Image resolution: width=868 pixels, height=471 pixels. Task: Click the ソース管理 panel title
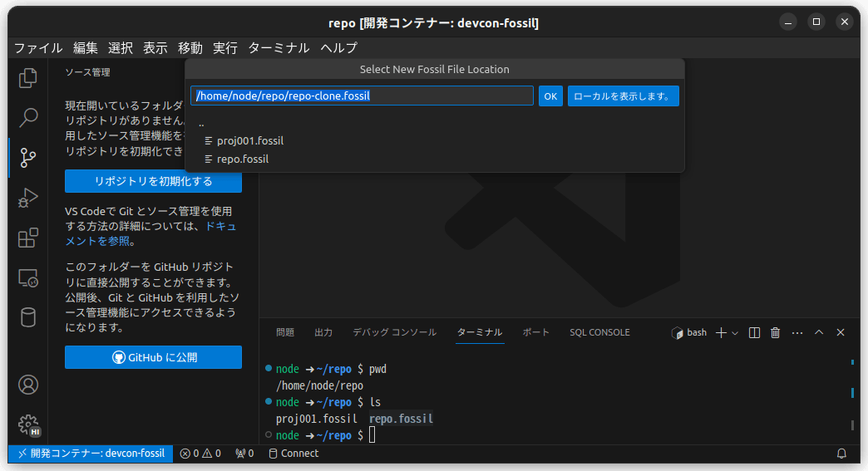(x=87, y=72)
